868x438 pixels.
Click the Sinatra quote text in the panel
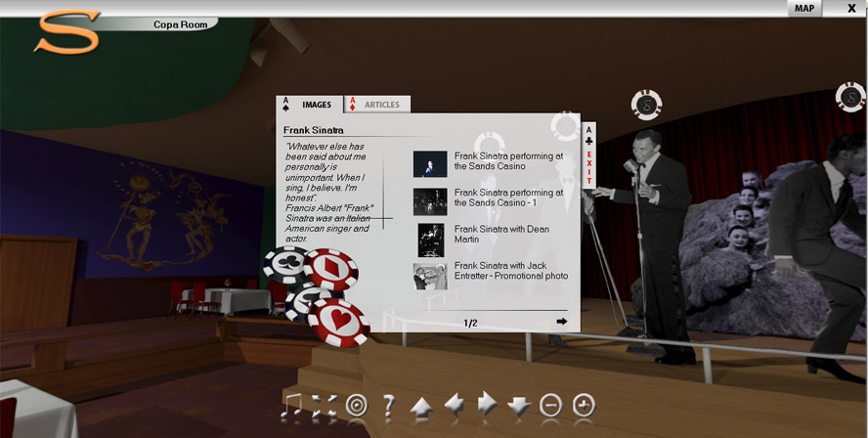328,193
